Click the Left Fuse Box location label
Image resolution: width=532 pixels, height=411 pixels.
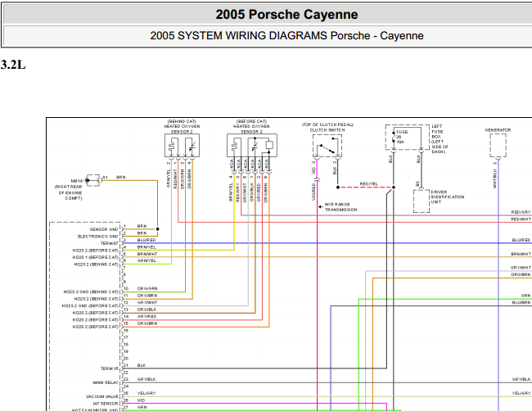(440, 139)
